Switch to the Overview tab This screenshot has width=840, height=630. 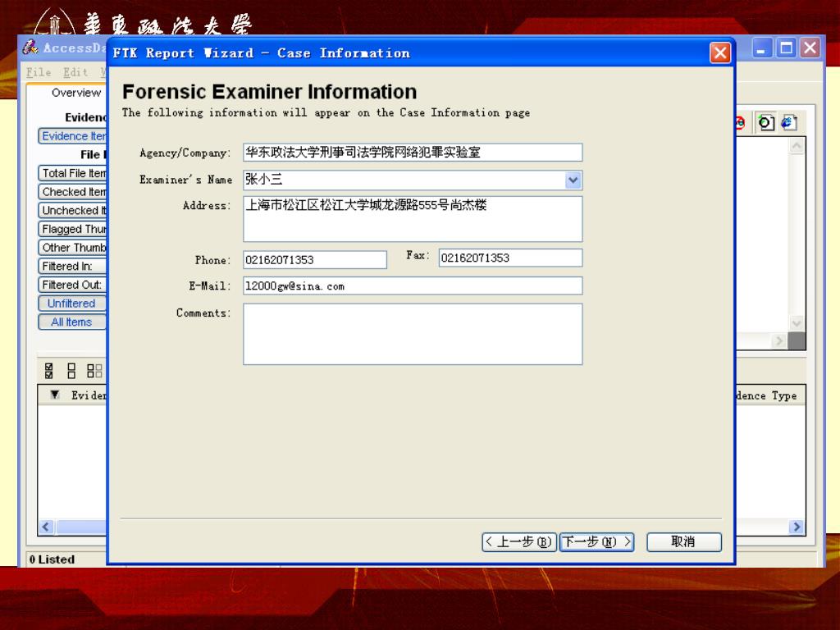point(76,93)
